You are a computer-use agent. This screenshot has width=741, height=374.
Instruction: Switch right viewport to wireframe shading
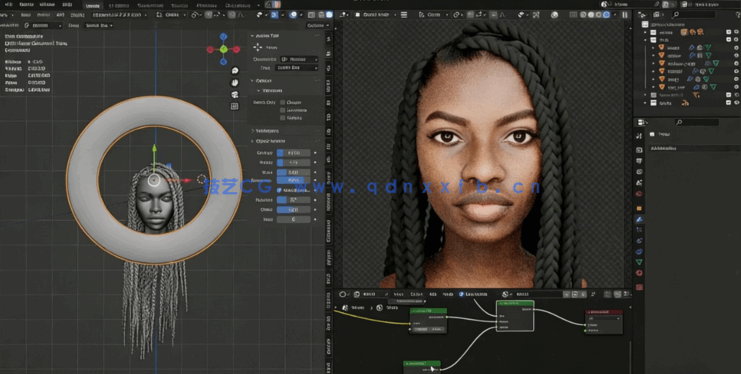click(x=583, y=15)
